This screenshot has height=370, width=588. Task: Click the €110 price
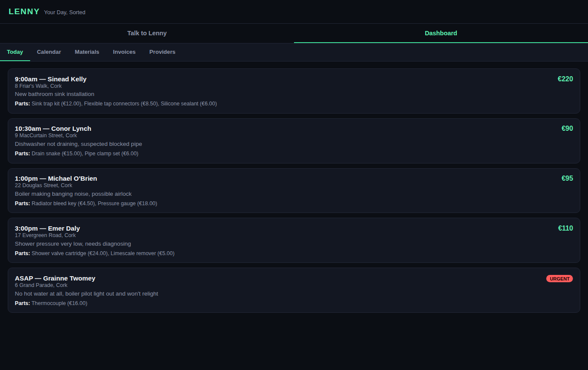point(566,228)
